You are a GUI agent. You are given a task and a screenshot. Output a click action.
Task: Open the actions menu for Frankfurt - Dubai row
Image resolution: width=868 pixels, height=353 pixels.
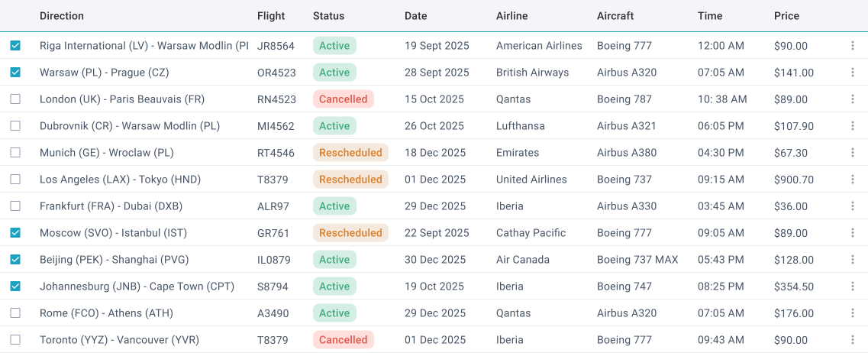click(x=853, y=206)
